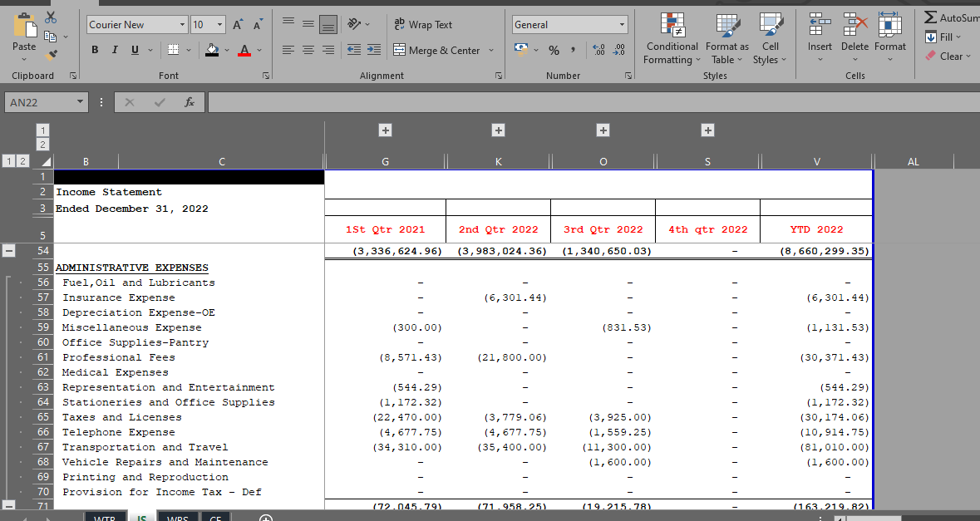This screenshot has width=980, height=521.
Task: Open the Courier New font name dropdown
Action: [183, 24]
